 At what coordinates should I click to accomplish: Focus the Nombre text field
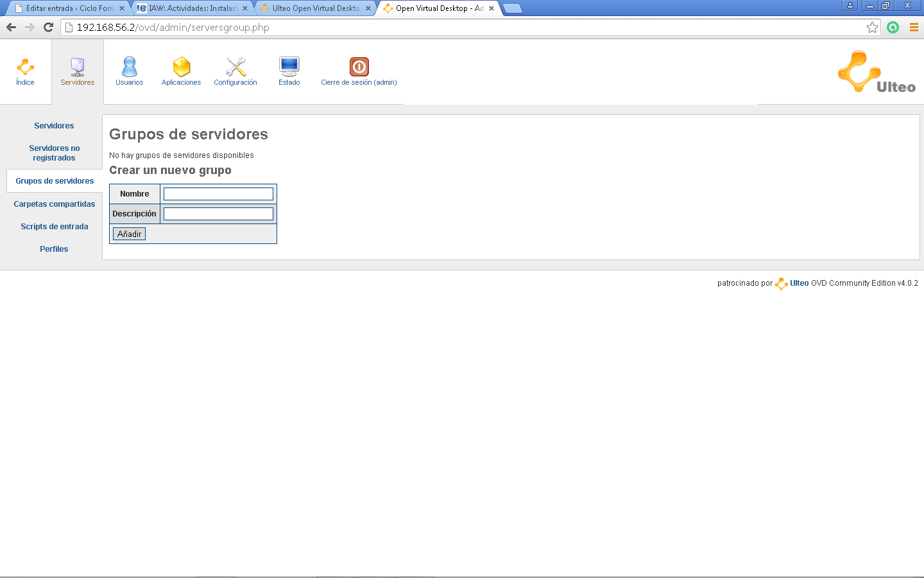218,194
